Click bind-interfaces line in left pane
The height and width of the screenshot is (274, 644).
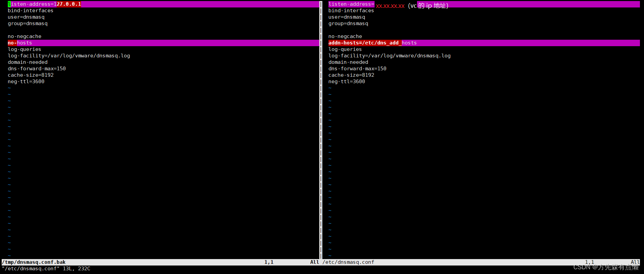(x=31, y=11)
